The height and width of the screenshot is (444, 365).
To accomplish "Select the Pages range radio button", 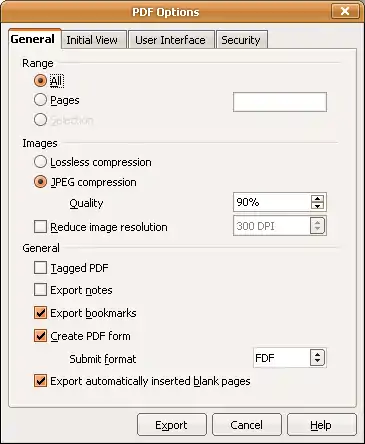I will tap(40, 100).
